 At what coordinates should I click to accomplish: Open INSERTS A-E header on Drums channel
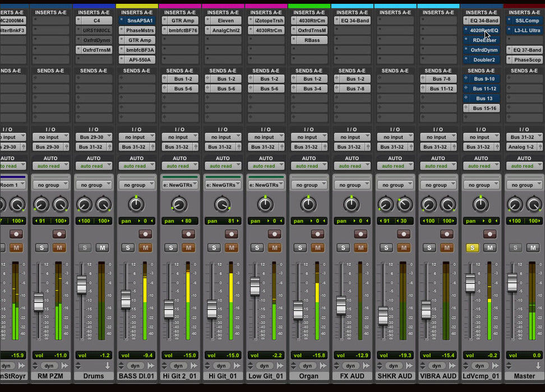[x=94, y=12]
